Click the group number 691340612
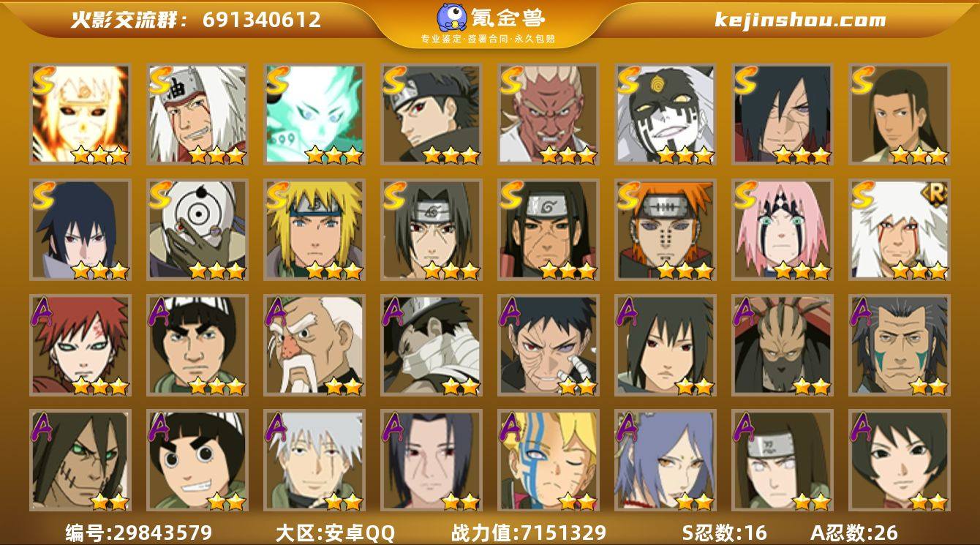This screenshot has width=980, height=545. coord(262,20)
